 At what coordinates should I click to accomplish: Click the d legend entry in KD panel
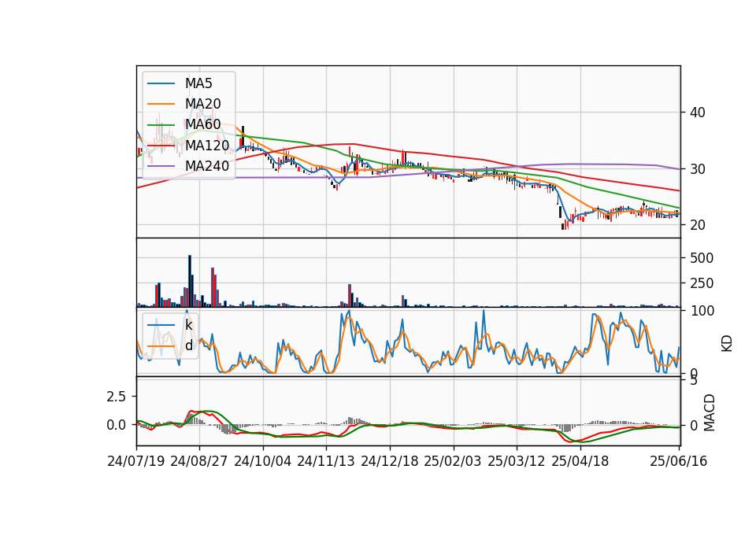click(x=189, y=345)
